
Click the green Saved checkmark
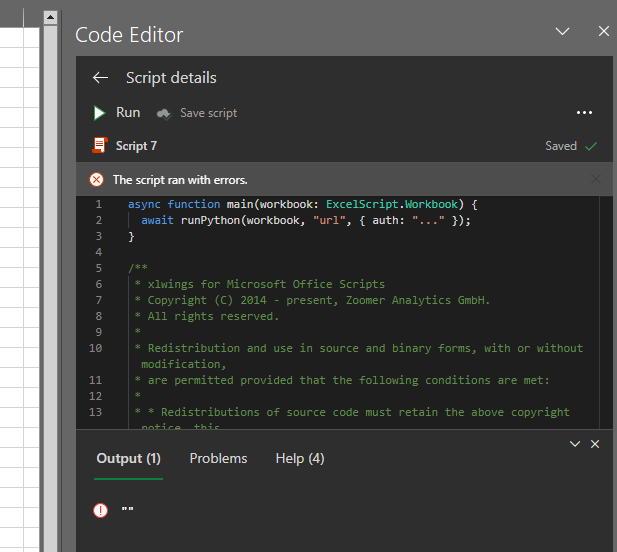[591, 146]
